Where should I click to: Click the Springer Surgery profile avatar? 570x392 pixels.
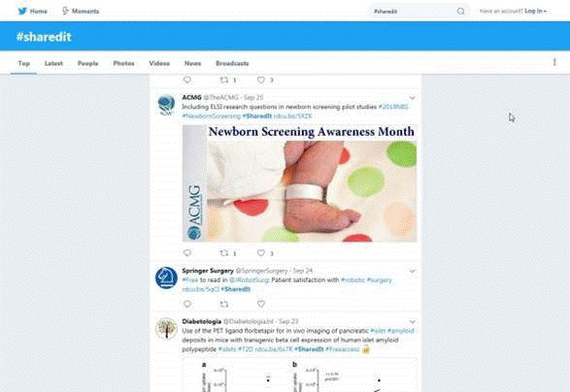click(166, 278)
